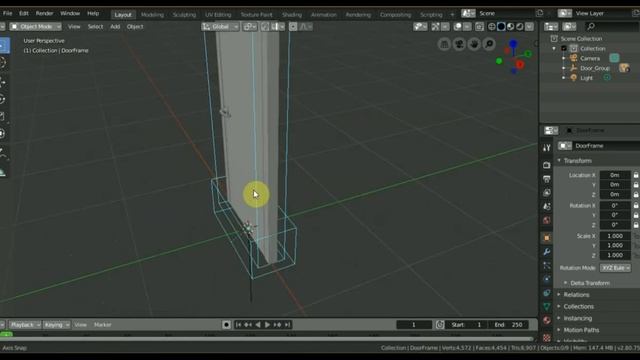Screen dimensions: 640x360
Task: Click the zoom view magnifier gizmo
Action: 489,44
